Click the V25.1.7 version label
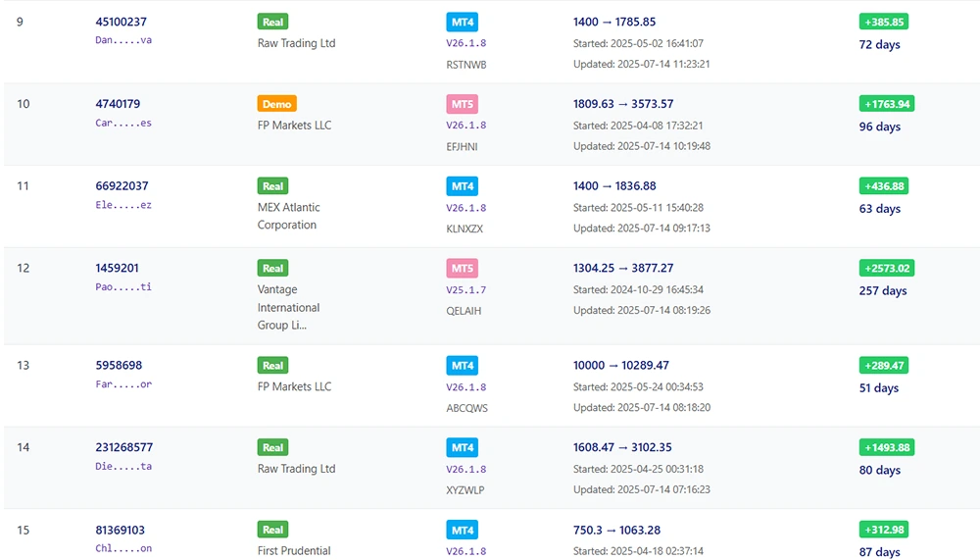 tap(465, 290)
